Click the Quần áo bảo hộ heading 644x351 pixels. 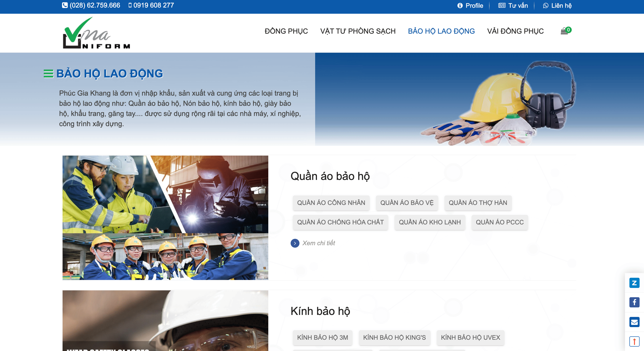(x=330, y=176)
